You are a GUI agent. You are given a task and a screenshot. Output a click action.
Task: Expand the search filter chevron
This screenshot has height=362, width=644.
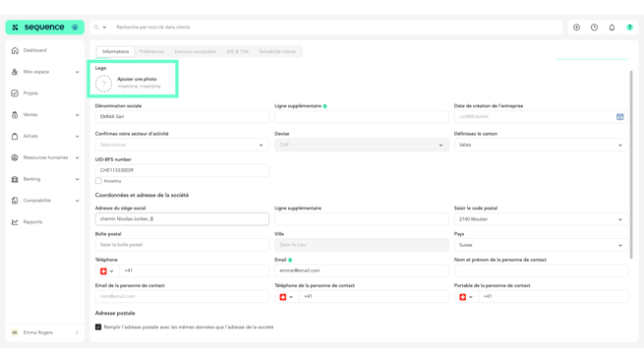click(x=104, y=28)
